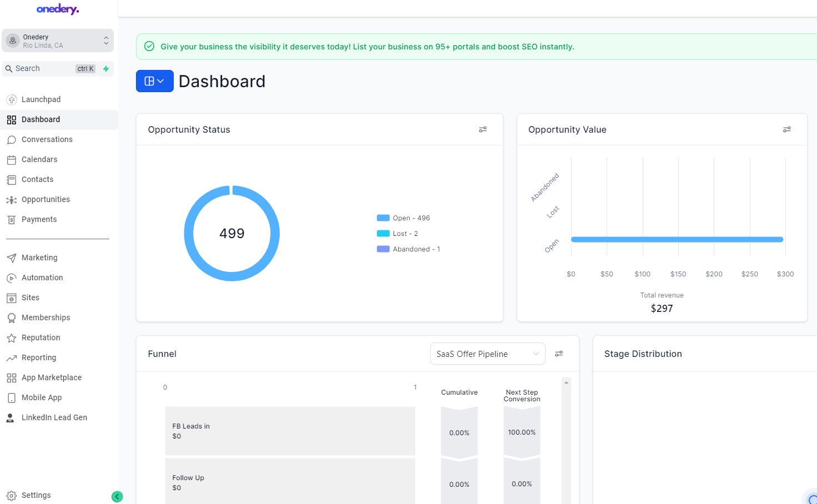Toggle the Open - 496 legend swatch

tap(383, 218)
